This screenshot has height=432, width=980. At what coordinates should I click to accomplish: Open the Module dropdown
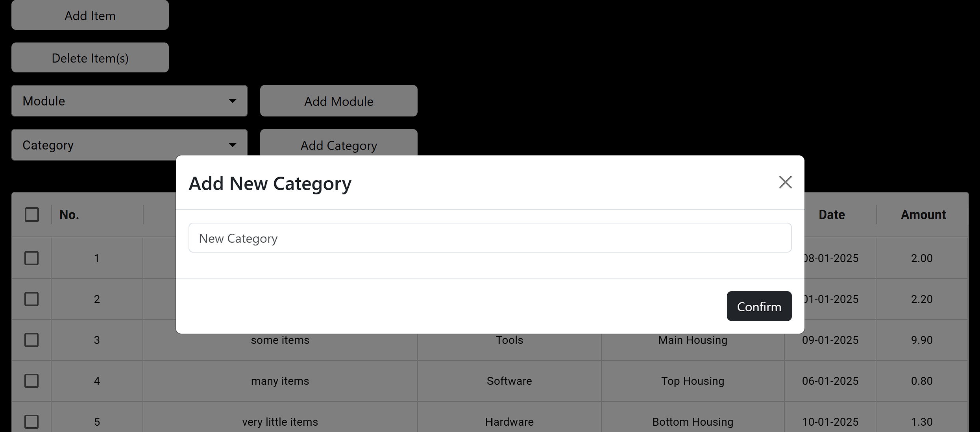[129, 101]
